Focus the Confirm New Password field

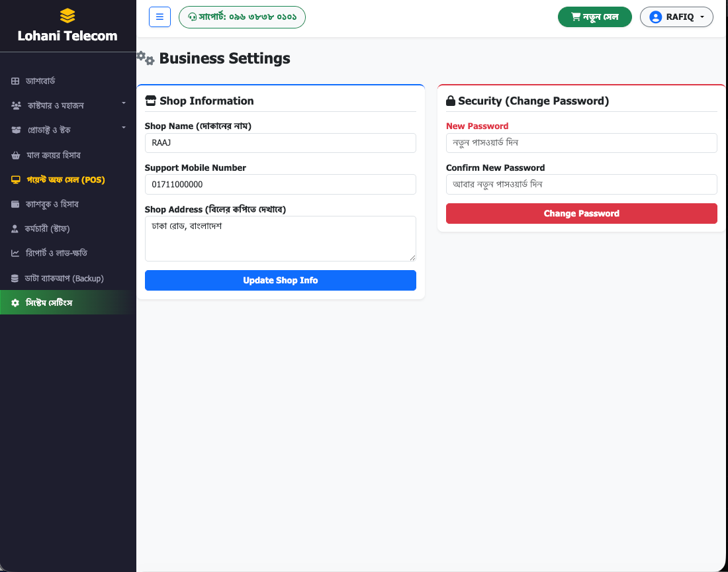click(582, 184)
